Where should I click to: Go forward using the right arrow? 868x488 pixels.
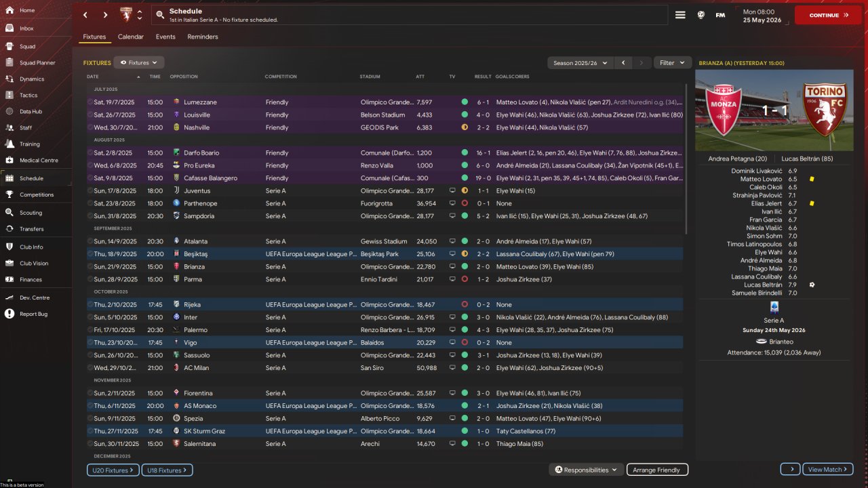pos(105,15)
